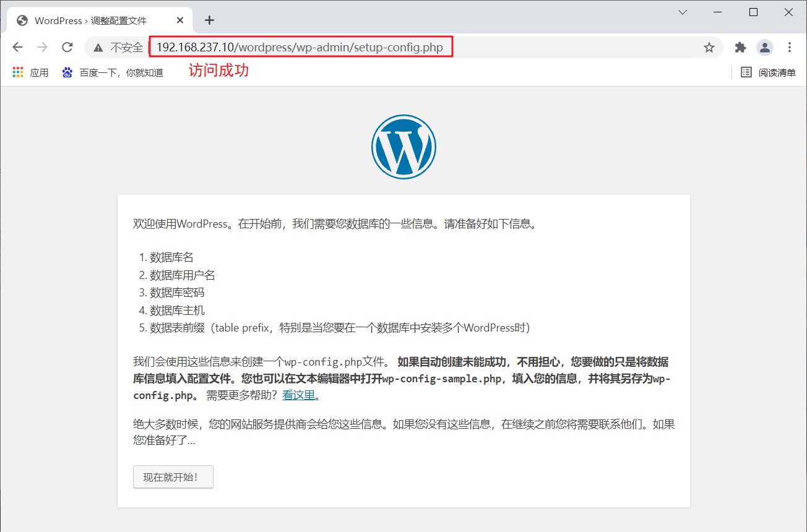Reload the page with refresh icon
Viewport: 807px width, 532px height.
[67, 48]
